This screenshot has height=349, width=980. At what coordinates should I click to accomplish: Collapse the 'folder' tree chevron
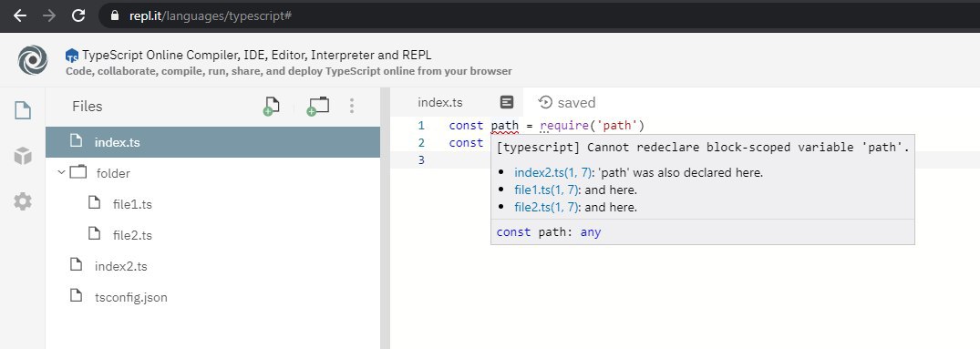pyautogui.click(x=61, y=171)
